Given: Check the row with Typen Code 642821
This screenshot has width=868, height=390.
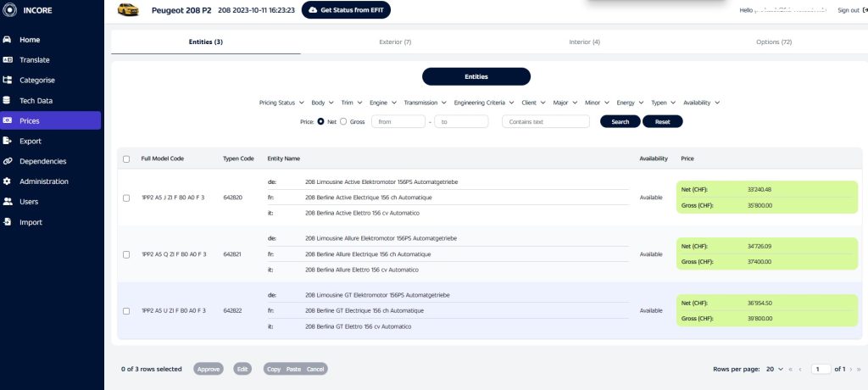Looking at the screenshot, I should [126, 254].
